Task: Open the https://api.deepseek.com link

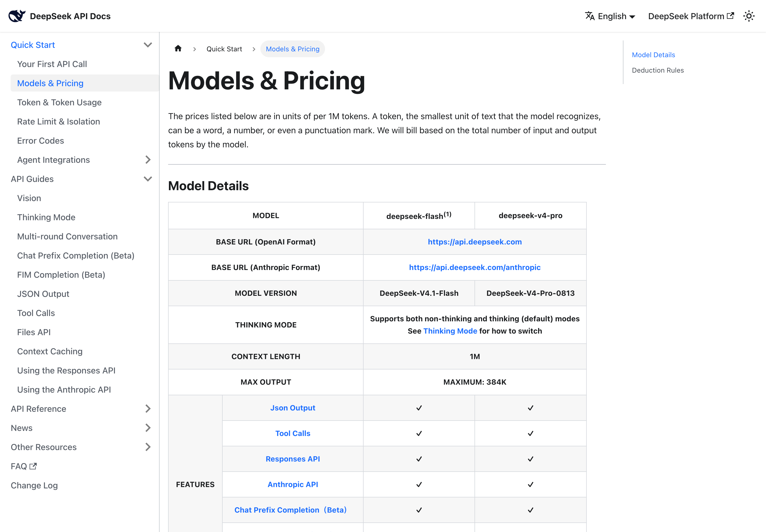Action: pos(475,242)
